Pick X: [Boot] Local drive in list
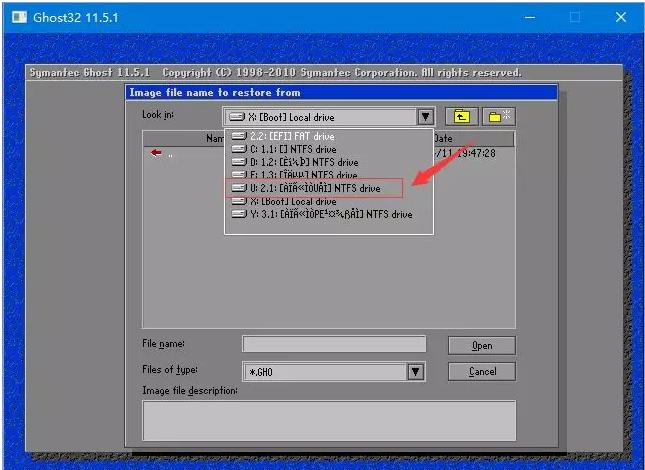This screenshot has height=470, width=645. pos(329,201)
